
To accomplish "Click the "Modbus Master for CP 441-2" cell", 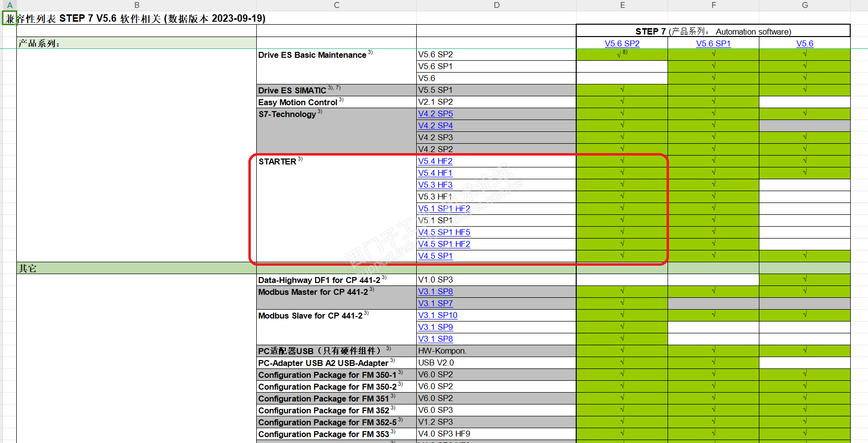I will coord(337,297).
